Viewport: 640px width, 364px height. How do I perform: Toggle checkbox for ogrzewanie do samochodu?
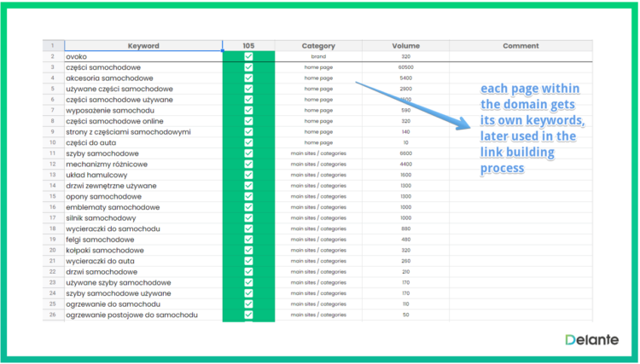point(248,304)
